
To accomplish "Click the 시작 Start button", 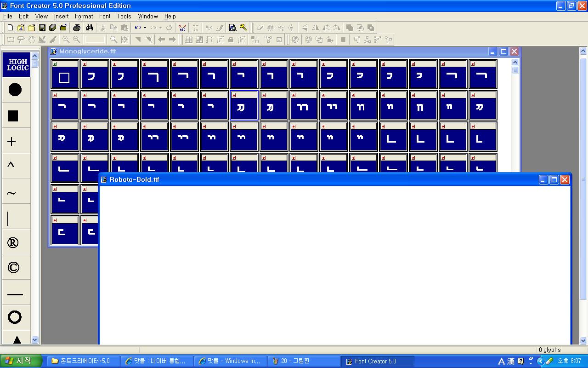I will pos(21,361).
